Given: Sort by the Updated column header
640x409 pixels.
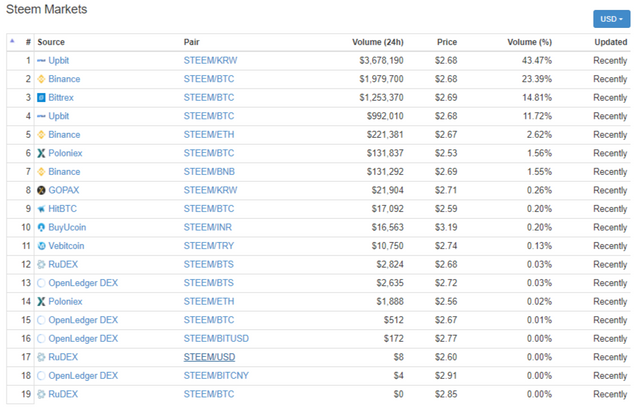Looking at the screenshot, I should click(611, 42).
